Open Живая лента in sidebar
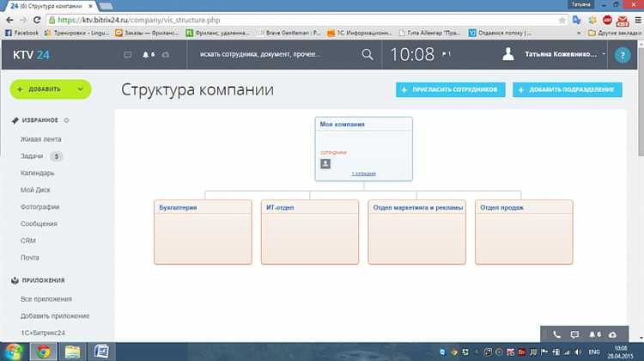 (x=40, y=139)
